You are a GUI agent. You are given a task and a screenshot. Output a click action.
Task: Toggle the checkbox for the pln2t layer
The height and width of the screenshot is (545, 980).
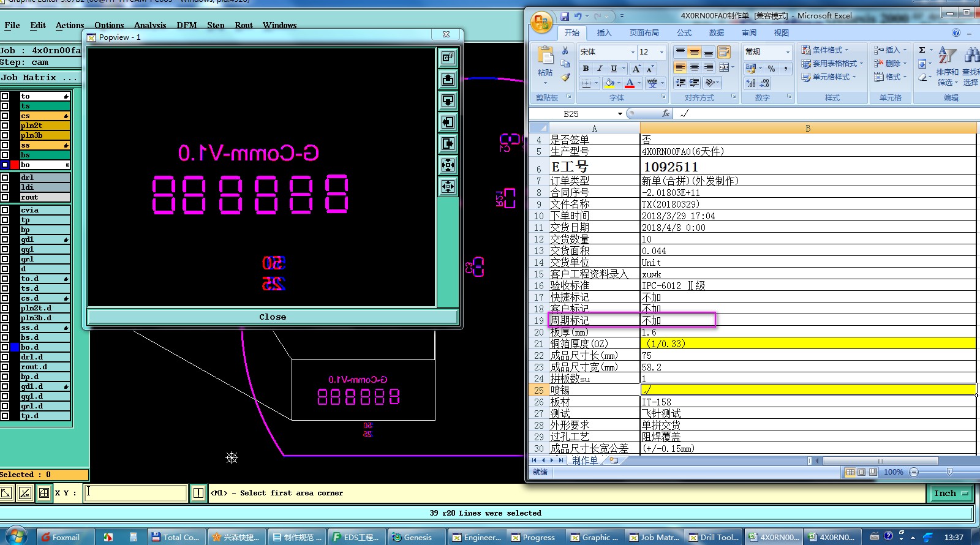tap(5, 126)
